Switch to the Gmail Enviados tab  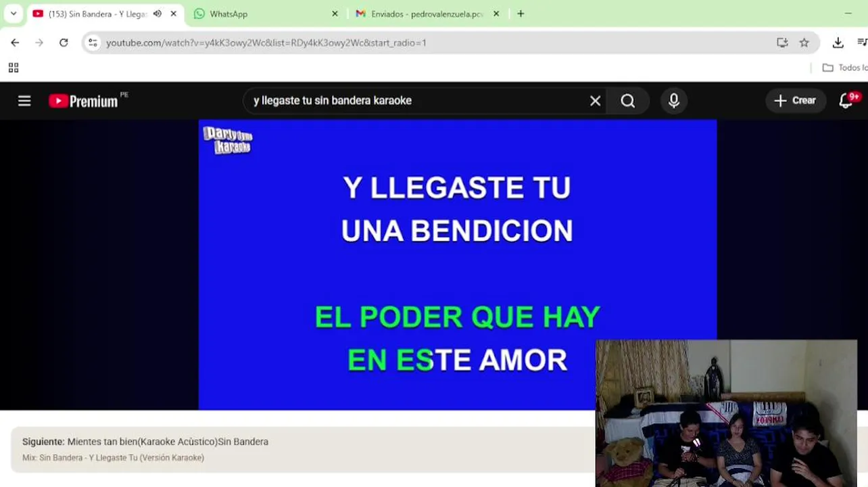click(x=426, y=14)
